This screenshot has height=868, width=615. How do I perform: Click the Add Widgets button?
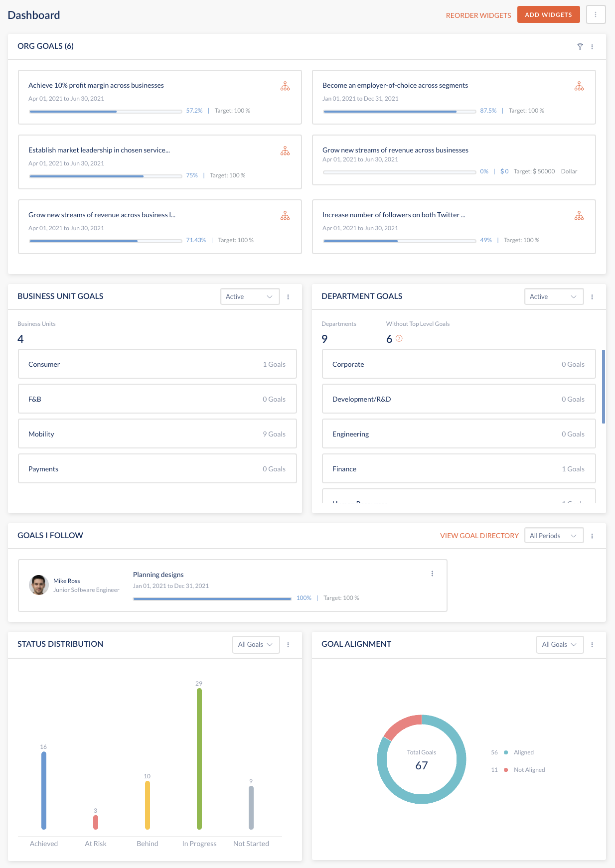click(x=549, y=14)
